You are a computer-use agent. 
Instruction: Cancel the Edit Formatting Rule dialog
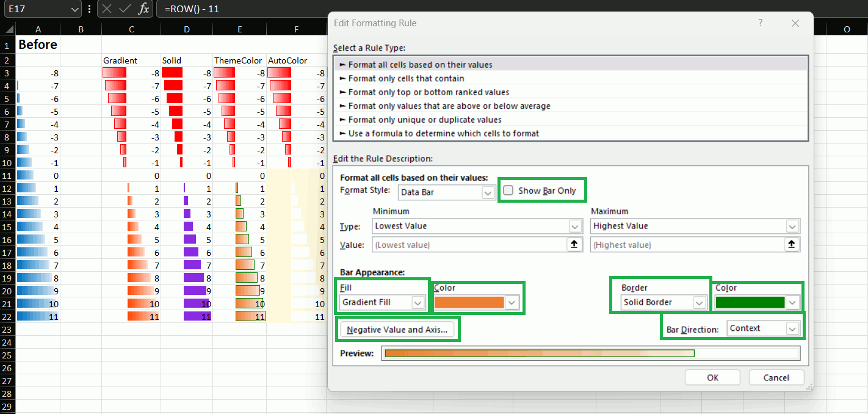pos(776,377)
